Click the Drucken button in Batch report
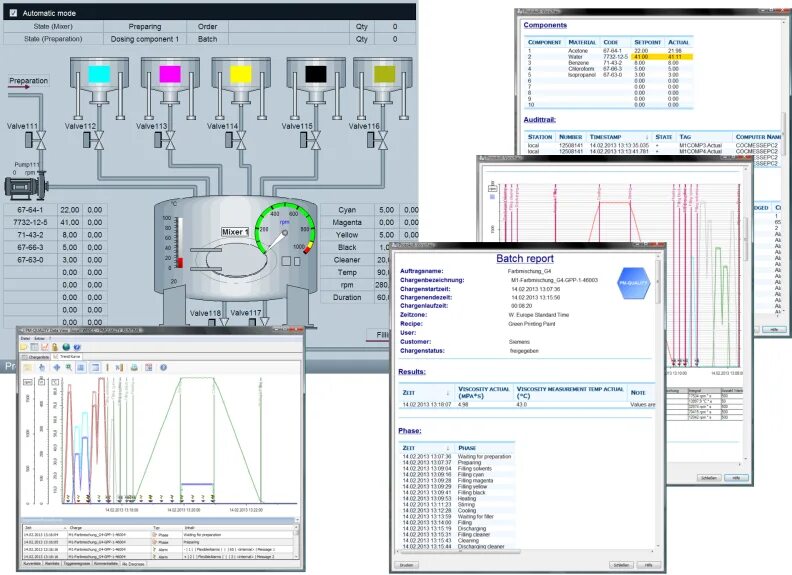Screen dimensions: 792x575 [x=407, y=565]
